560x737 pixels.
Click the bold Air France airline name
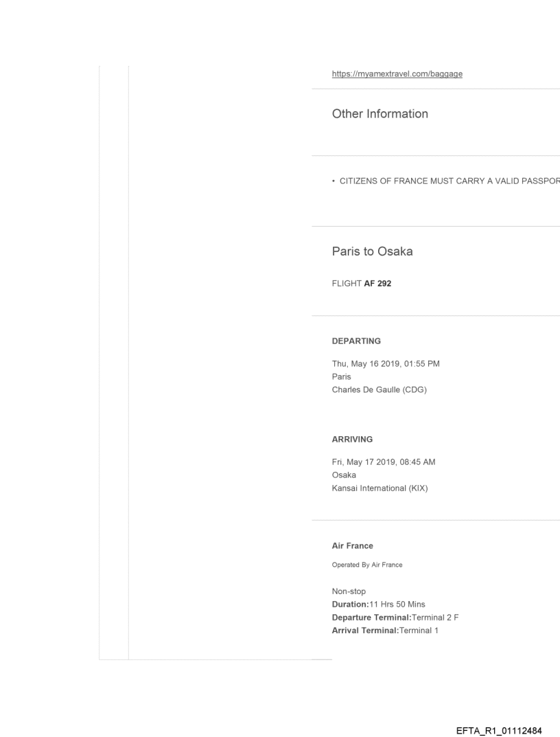click(352, 546)
